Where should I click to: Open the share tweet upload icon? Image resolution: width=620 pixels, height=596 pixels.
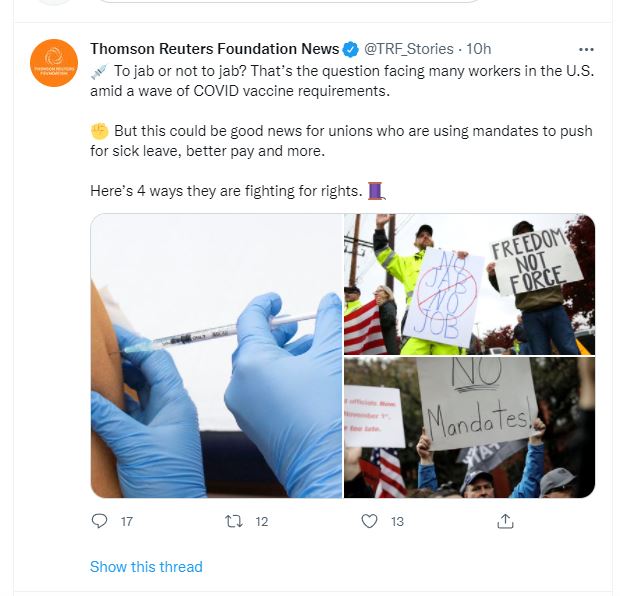[505, 521]
